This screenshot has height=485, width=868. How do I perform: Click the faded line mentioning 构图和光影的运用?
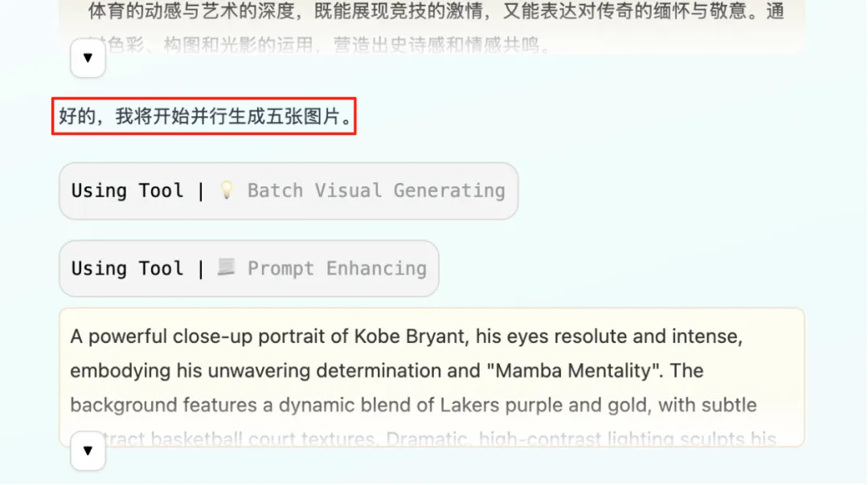click(321, 47)
